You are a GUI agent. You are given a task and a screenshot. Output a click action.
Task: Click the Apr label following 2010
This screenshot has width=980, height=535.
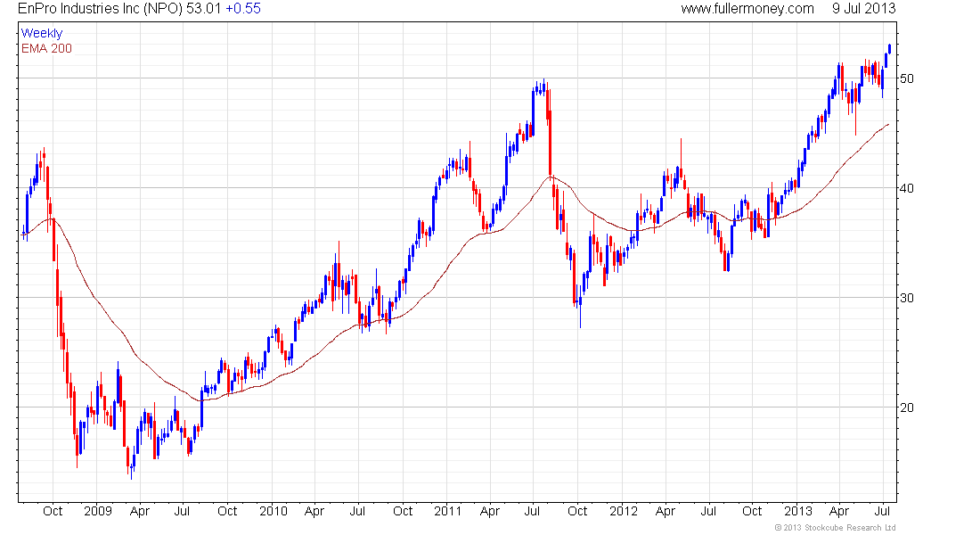tap(314, 511)
